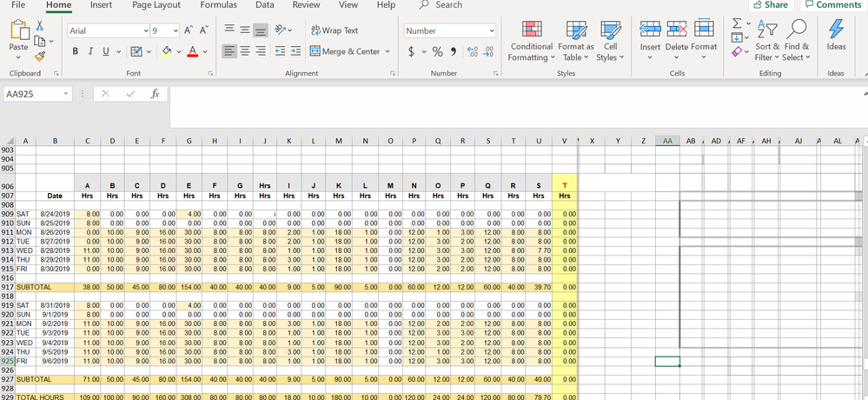Apply Comma Style format
The width and height of the screenshot is (868, 400).
coord(454,52)
